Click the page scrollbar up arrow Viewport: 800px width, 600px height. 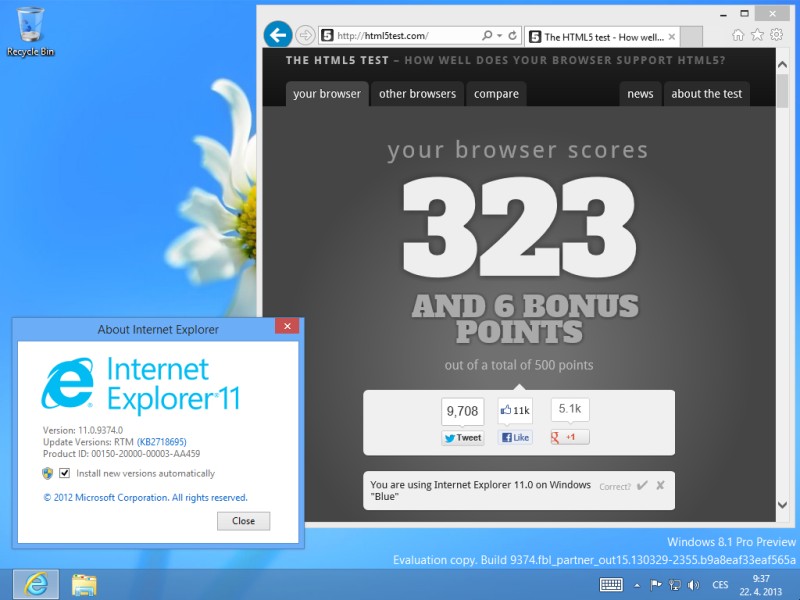pos(782,64)
